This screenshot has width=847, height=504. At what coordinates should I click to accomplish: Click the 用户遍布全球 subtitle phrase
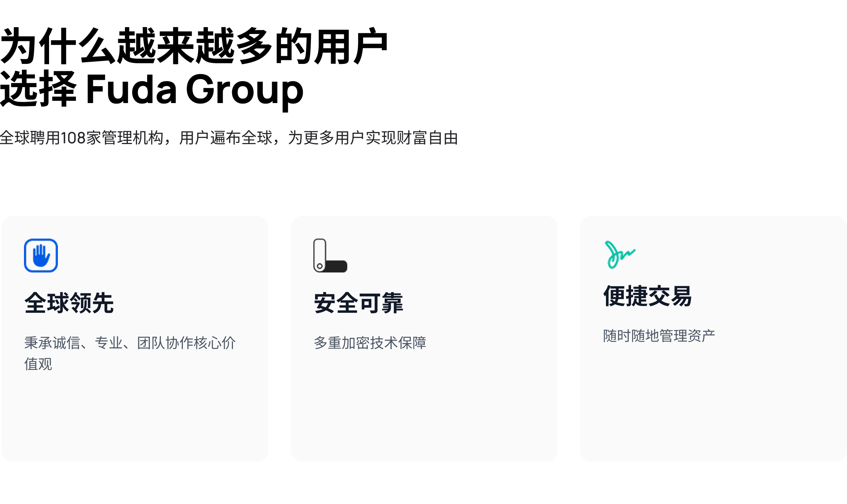[226, 138]
